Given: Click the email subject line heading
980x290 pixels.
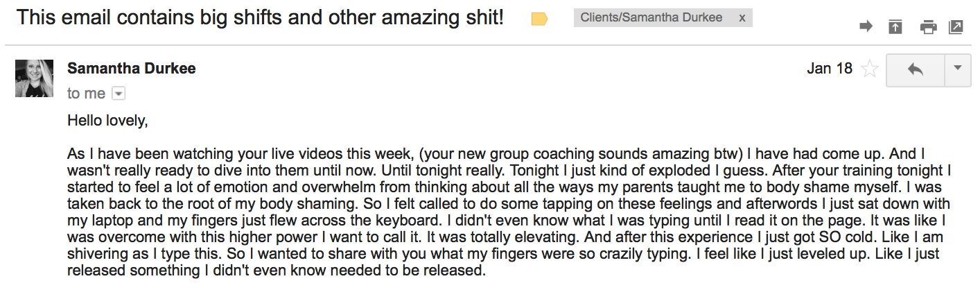Looking at the screenshot, I should (x=260, y=17).
